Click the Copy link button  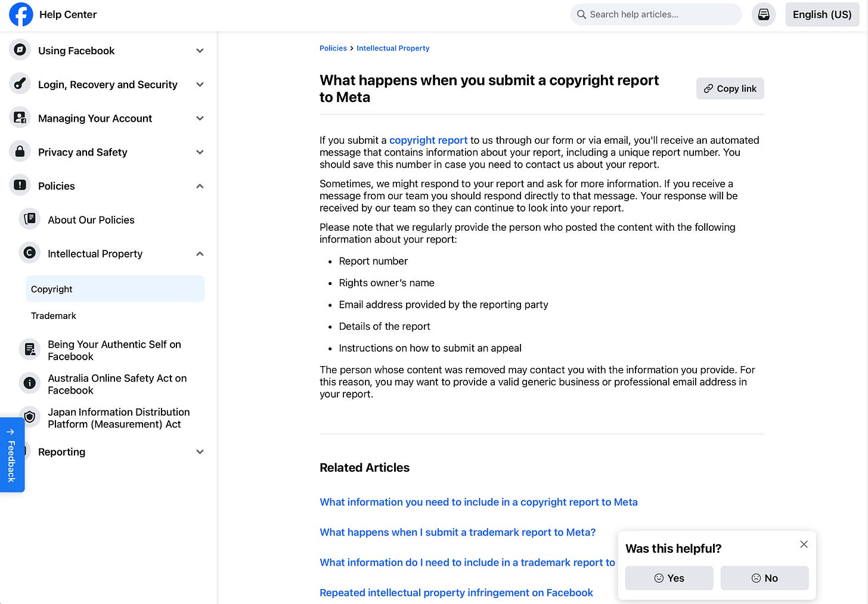(x=730, y=88)
